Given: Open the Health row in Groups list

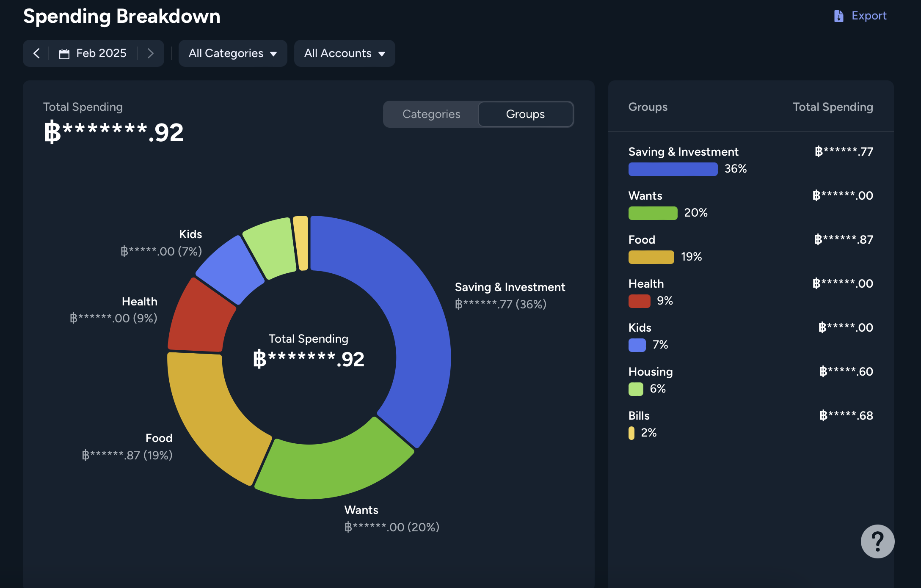Looking at the screenshot, I should (x=751, y=293).
